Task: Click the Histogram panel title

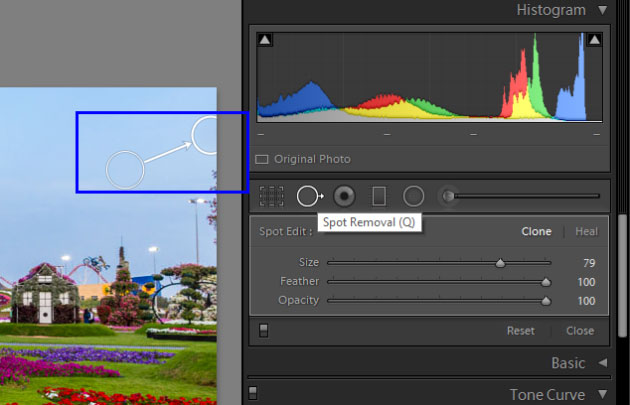Action: click(551, 10)
